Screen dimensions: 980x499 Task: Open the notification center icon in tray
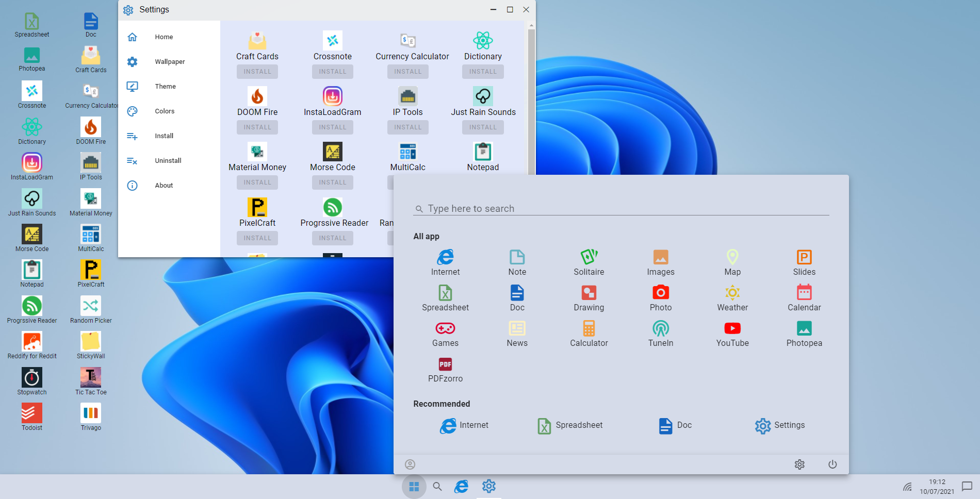coord(967,486)
